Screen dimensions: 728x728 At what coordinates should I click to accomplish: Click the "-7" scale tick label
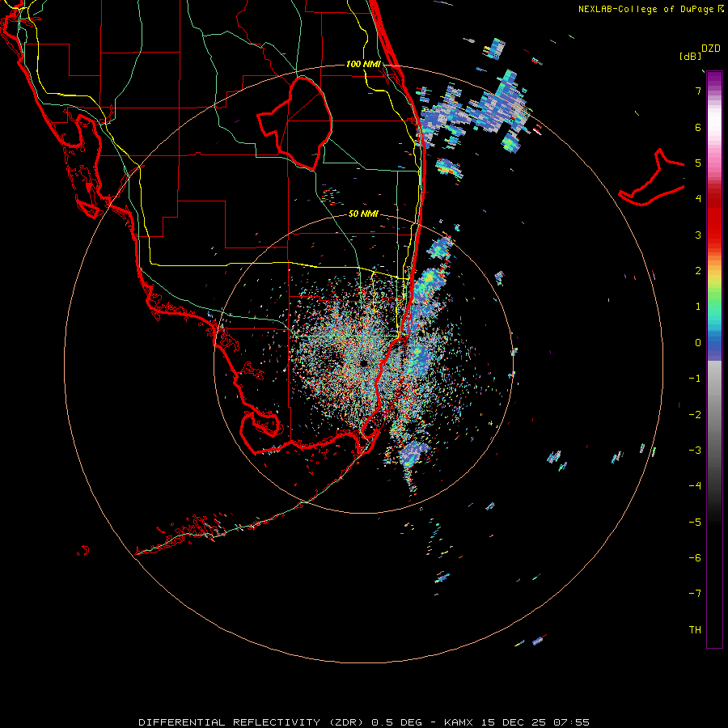click(x=695, y=594)
